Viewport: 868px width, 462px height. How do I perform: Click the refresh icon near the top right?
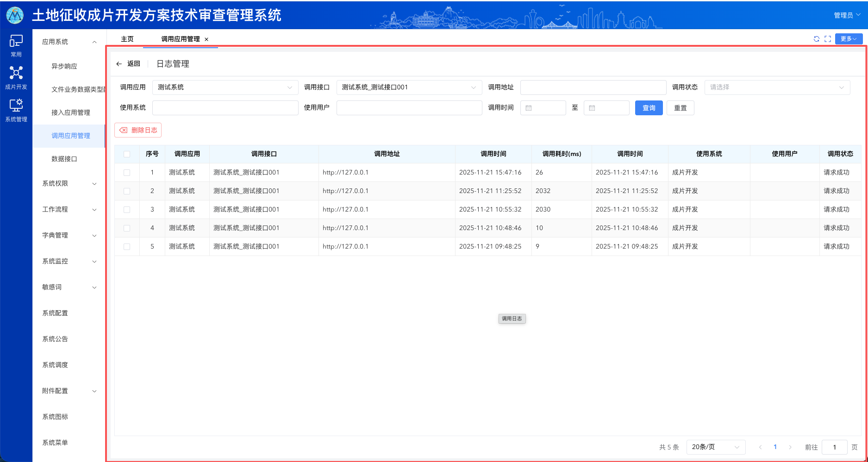click(x=817, y=39)
